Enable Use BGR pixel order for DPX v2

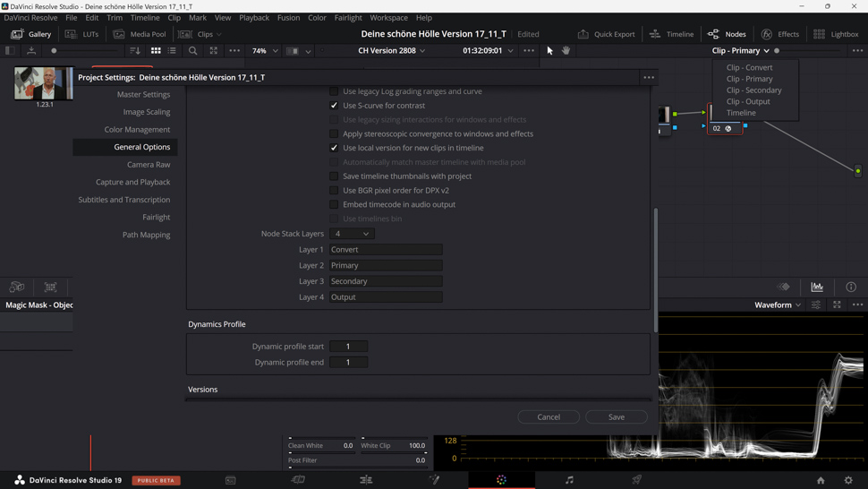[x=334, y=190]
